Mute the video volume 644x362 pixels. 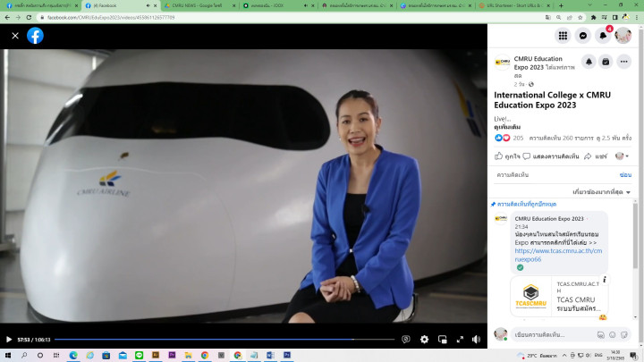coord(476,340)
